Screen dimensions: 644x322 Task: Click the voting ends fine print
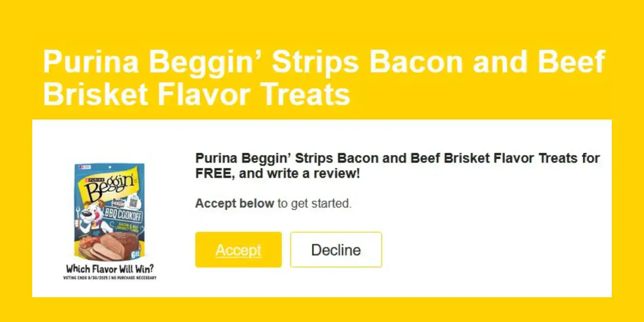coord(110,278)
